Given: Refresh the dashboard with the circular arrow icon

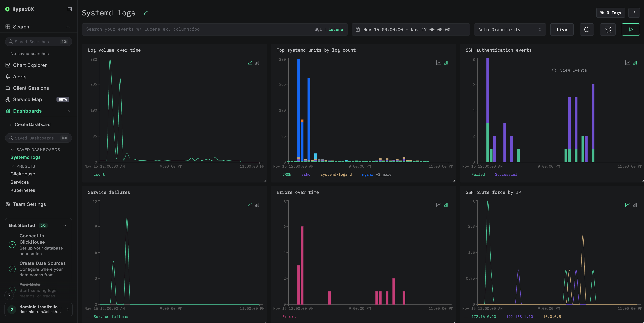Looking at the screenshot, I should [587, 29].
